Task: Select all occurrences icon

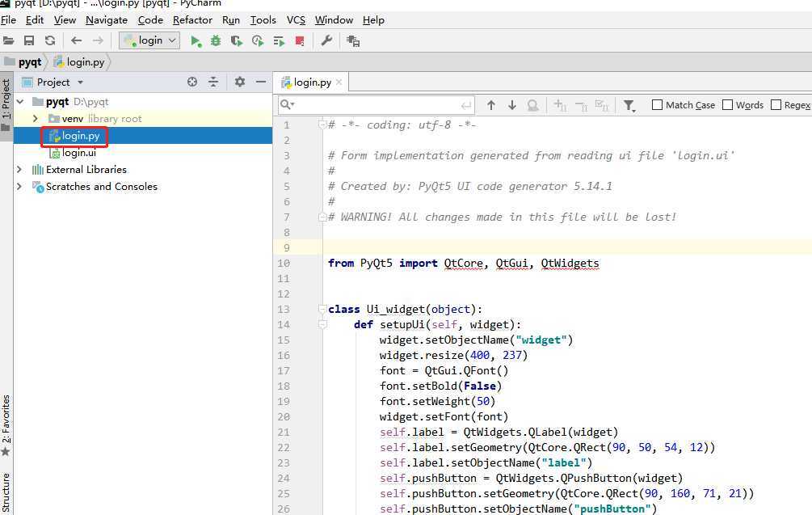Action: point(602,105)
